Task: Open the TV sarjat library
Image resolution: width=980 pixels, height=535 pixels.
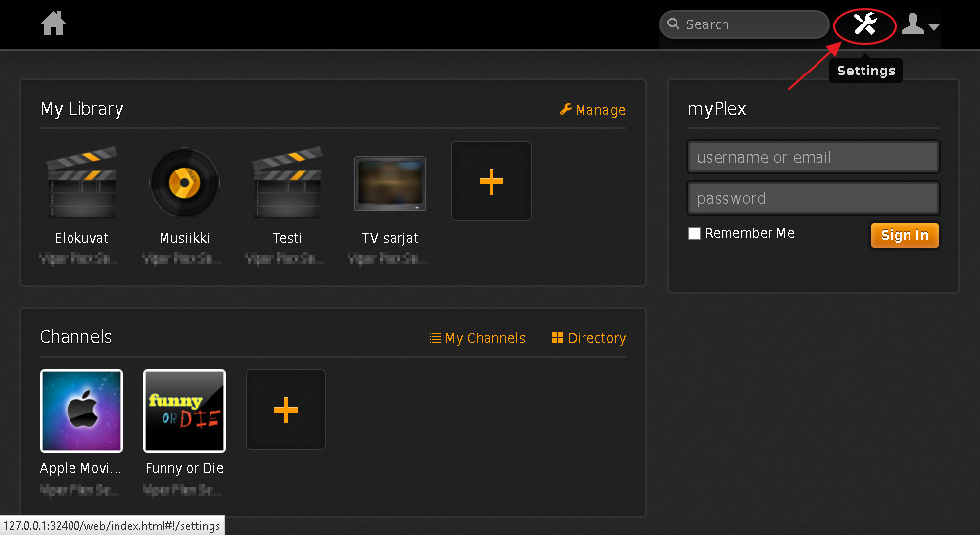Action: 390,183
